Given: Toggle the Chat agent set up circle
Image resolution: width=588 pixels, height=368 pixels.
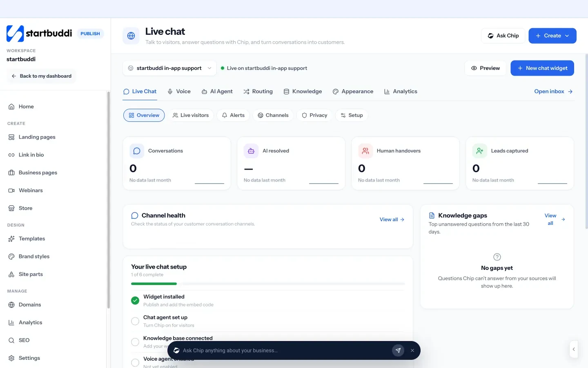Looking at the screenshot, I should tap(135, 321).
